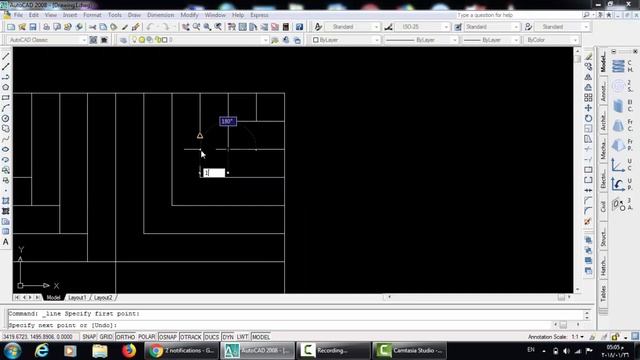Open the QuickCalc calculator icon
Image resolution: width=640 pixels, height=360 pixels.
tap(286, 27)
